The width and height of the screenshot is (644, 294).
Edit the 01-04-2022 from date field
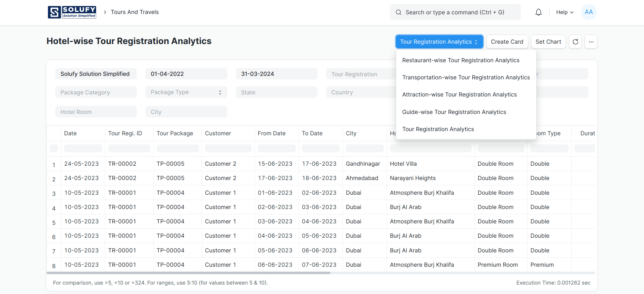[186, 74]
